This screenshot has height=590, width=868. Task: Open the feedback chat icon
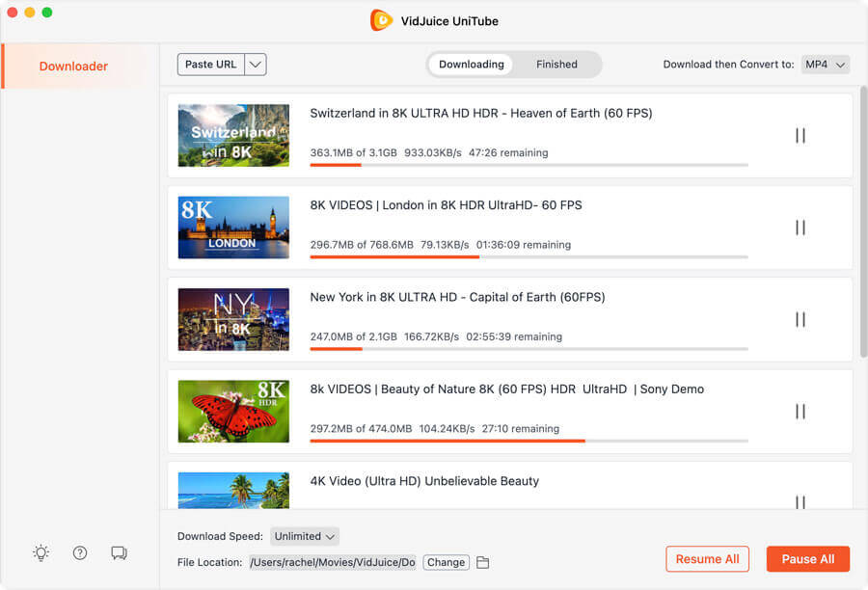click(x=119, y=553)
